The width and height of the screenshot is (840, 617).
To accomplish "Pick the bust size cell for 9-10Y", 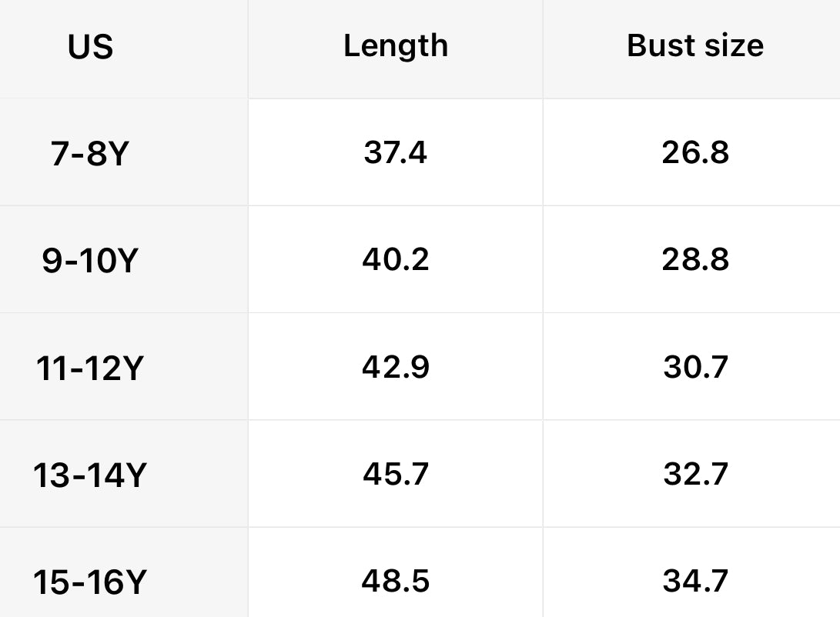I will (x=694, y=260).
